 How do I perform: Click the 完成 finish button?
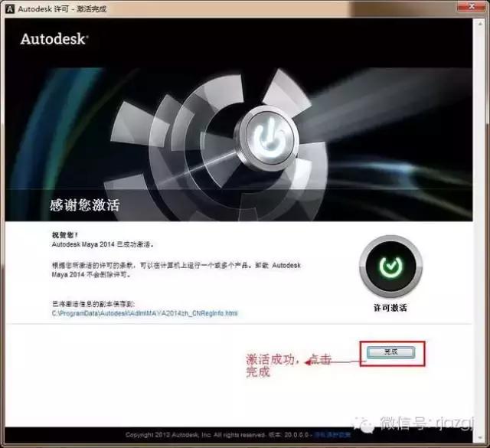(391, 352)
